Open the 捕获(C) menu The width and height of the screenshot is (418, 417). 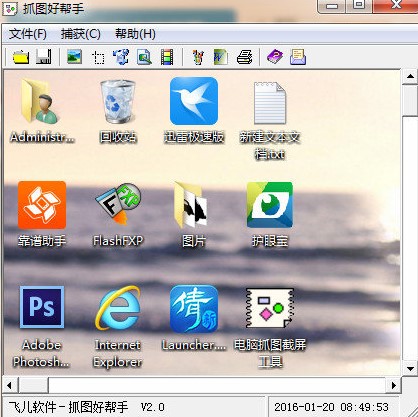click(81, 34)
